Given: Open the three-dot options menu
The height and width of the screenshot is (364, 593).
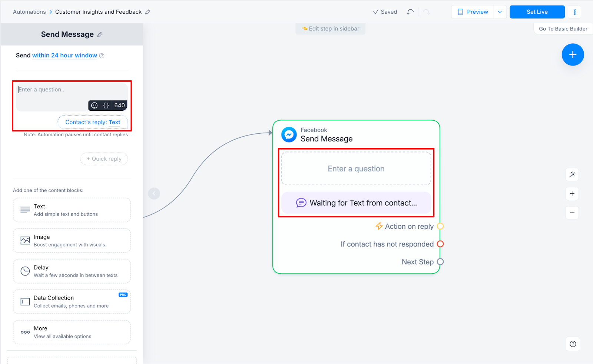Looking at the screenshot, I should tap(574, 12).
